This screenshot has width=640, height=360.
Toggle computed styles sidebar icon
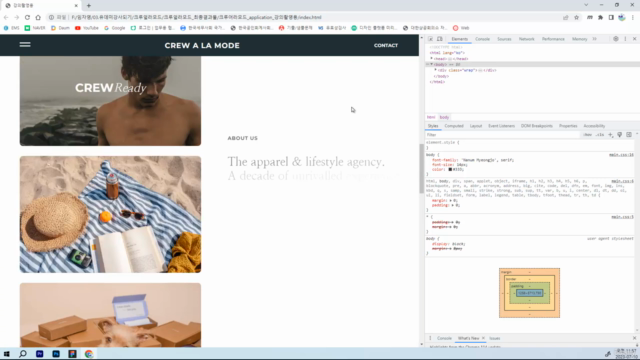[x=629, y=135]
